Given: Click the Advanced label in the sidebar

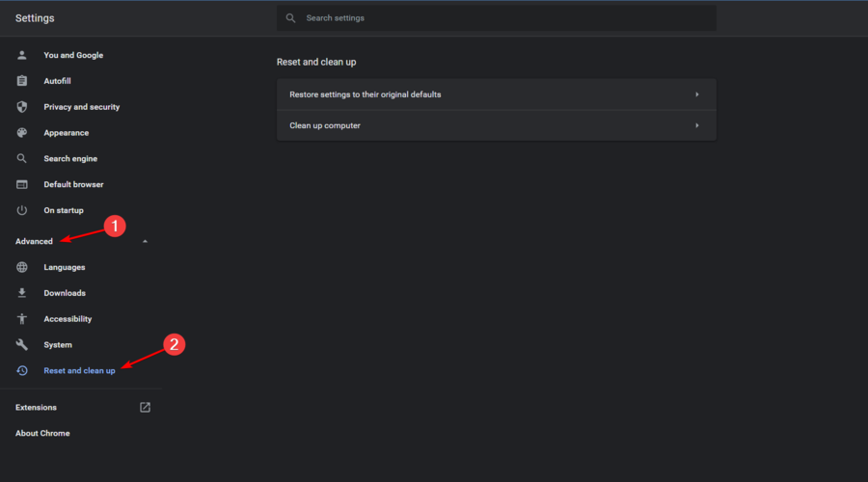Looking at the screenshot, I should pyautogui.click(x=34, y=241).
